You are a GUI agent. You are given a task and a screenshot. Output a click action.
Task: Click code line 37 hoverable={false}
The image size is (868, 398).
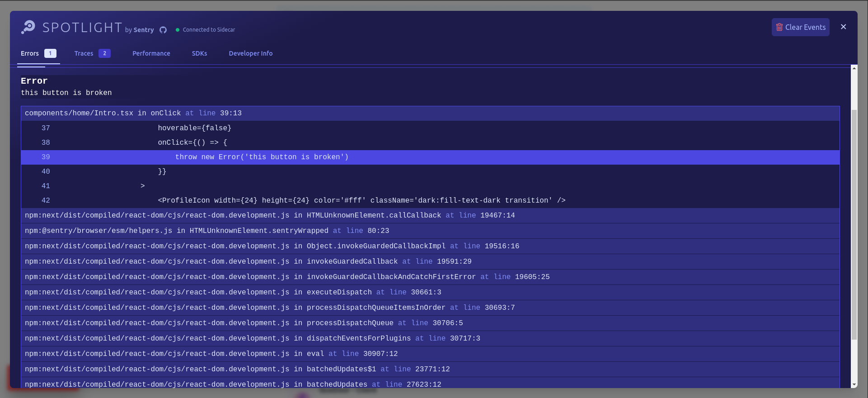click(430, 128)
